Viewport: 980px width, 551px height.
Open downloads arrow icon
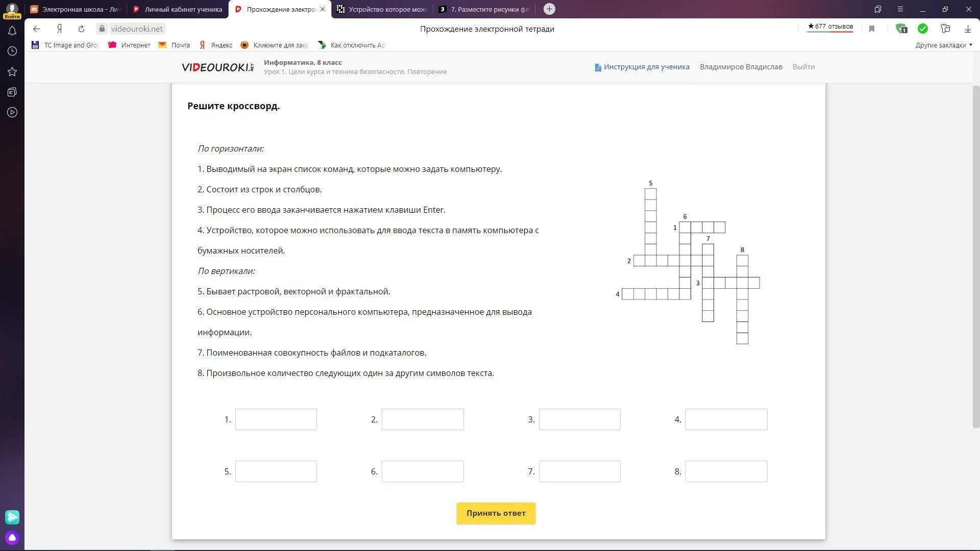point(968,29)
